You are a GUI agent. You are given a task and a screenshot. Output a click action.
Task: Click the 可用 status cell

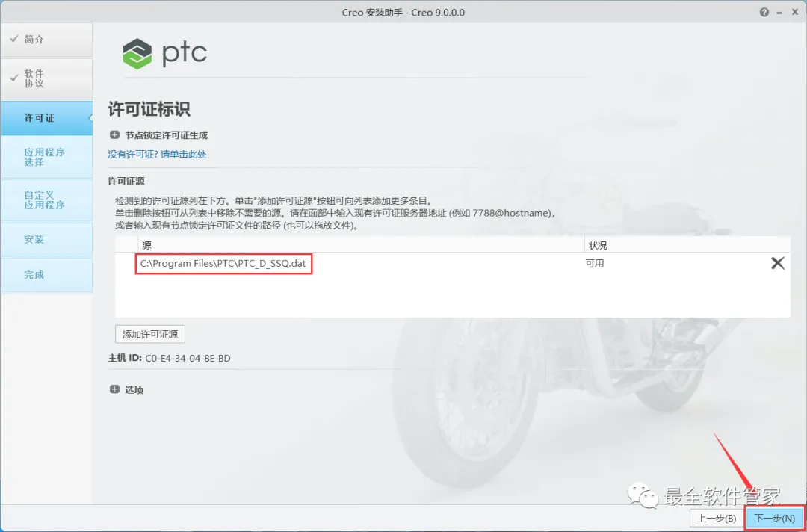click(x=595, y=264)
